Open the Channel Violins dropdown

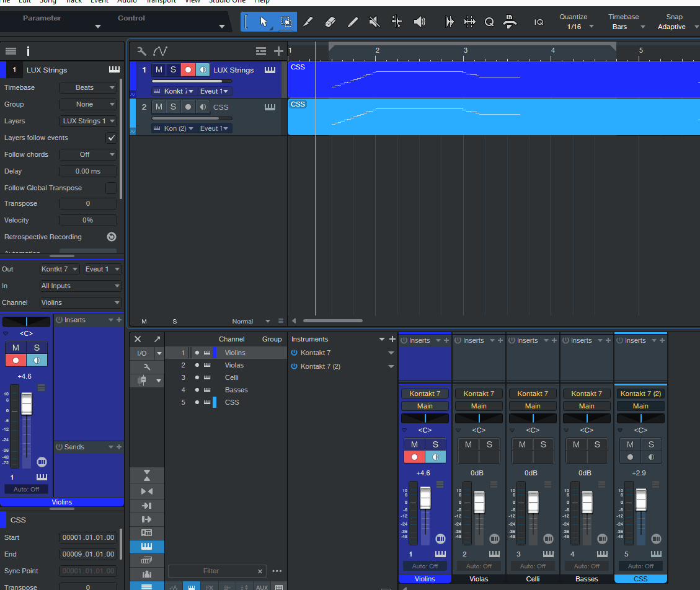(x=80, y=302)
